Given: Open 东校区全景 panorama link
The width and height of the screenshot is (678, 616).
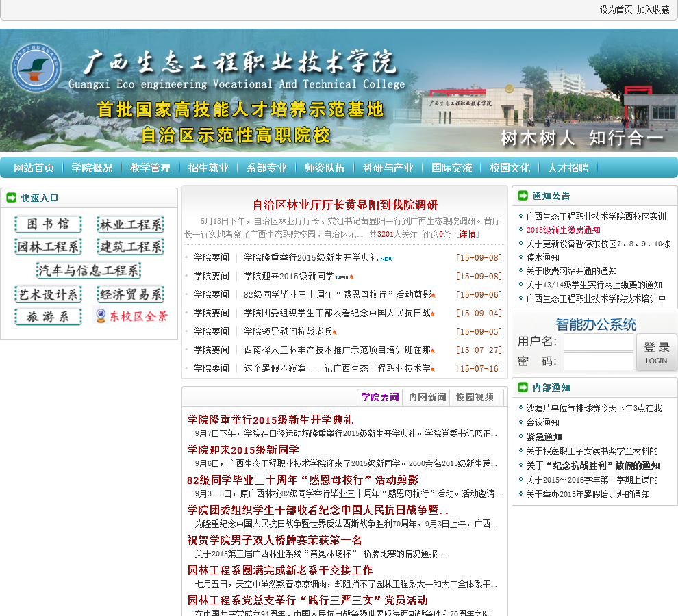Looking at the screenshot, I should coord(138,316).
